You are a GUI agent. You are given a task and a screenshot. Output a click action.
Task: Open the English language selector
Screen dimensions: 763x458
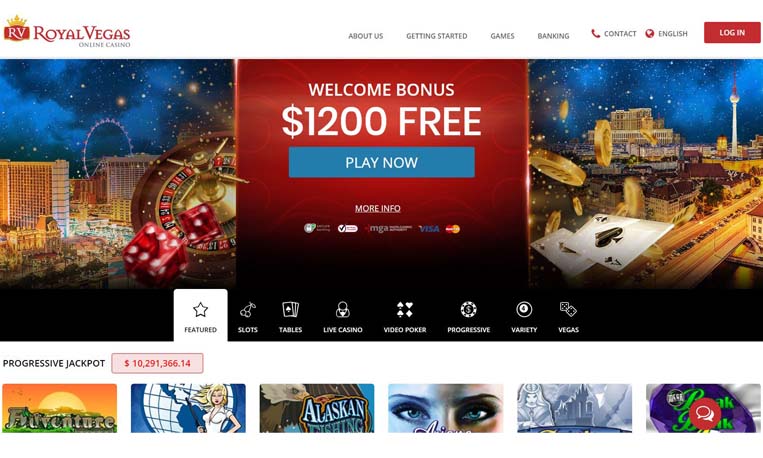point(667,34)
